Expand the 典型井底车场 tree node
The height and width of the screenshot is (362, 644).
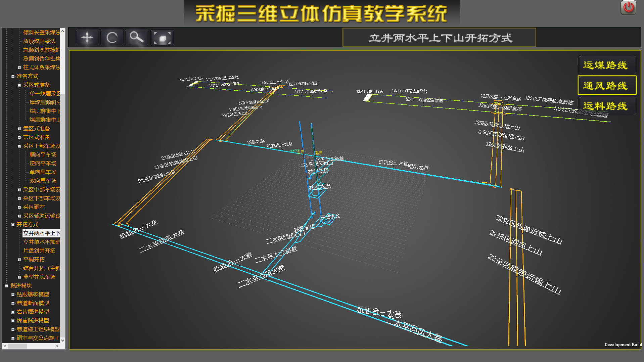(19, 277)
